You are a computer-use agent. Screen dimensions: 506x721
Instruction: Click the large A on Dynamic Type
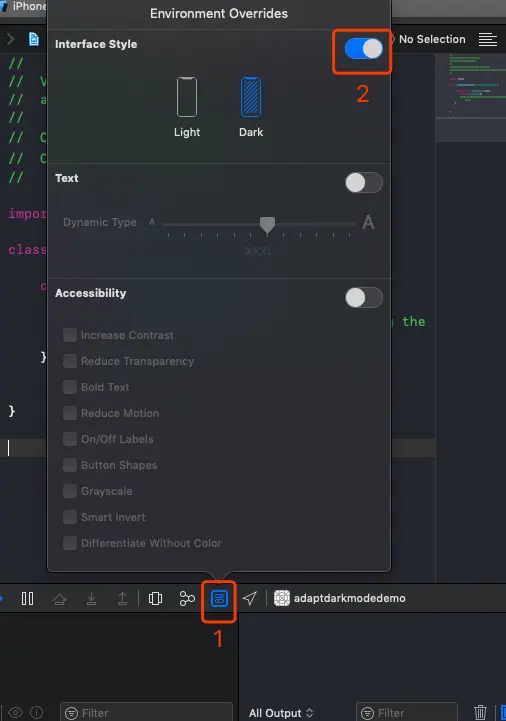[368, 223]
